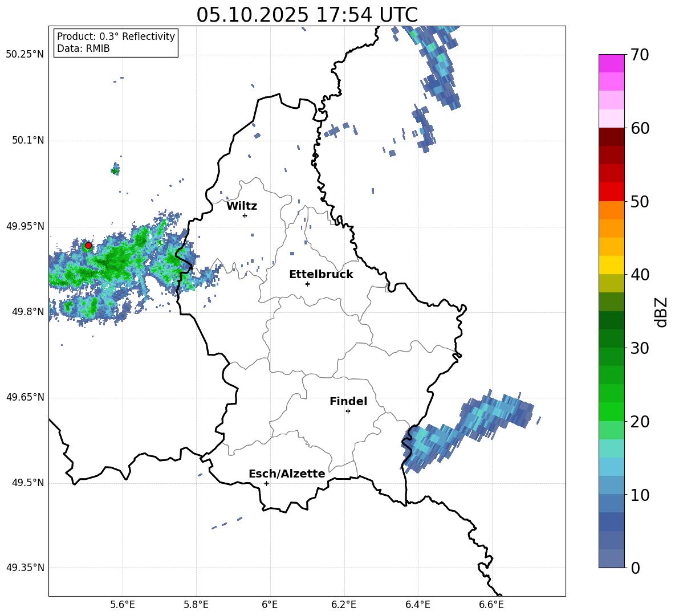675x616 pixels.
Task: Click the Product: 0.3° Reflectivity text
Action: pyautogui.click(x=116, y=36)
